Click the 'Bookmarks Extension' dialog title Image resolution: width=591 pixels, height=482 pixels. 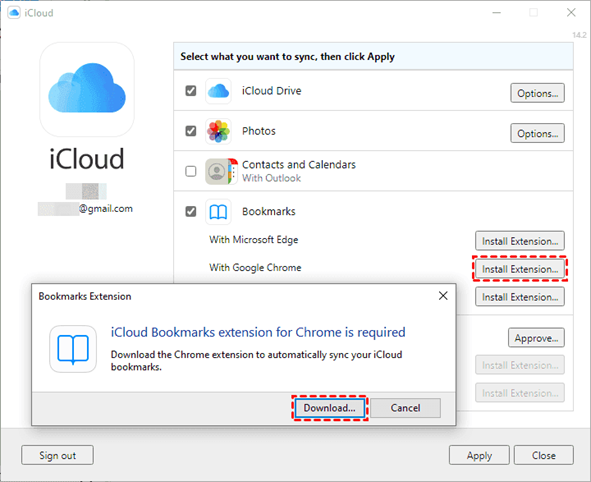(x=85, y=296)
